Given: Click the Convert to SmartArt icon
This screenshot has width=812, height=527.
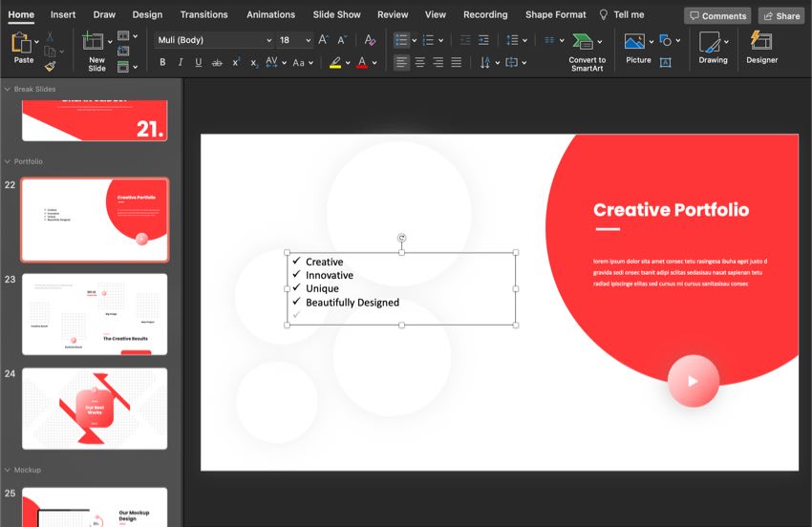Looking at the screenshot, I should coord(582,42).
